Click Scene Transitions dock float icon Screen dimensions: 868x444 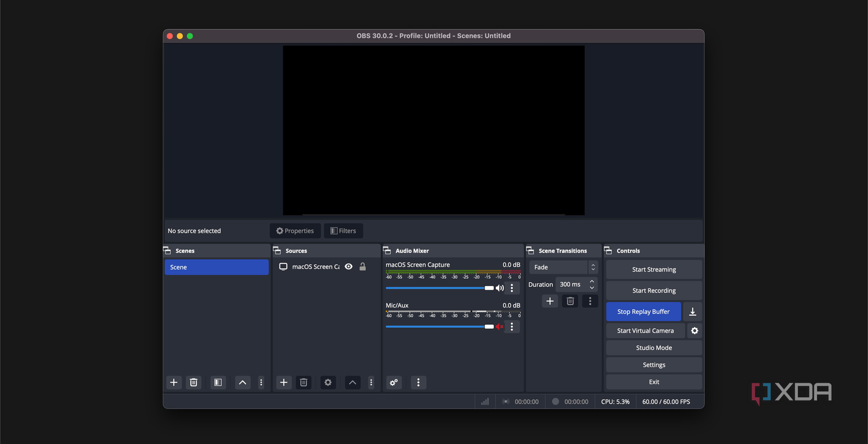(530, 250)
